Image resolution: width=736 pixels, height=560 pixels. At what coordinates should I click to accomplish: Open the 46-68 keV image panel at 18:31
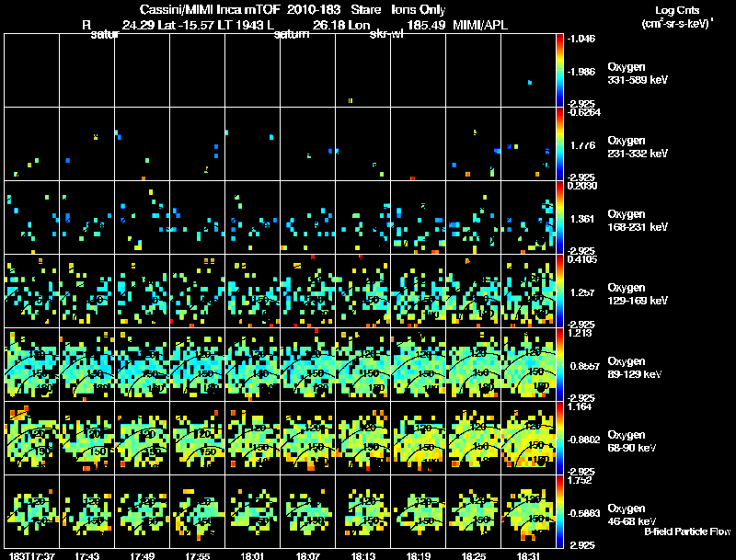(529, 511)
